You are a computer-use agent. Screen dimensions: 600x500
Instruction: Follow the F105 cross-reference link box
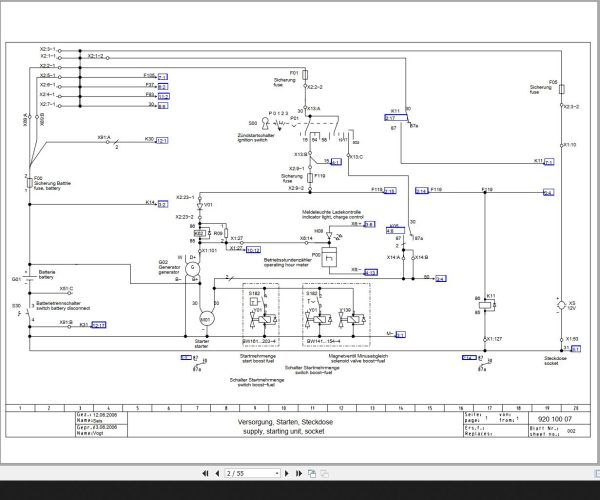pyautogui.click(x=162, y=77)
